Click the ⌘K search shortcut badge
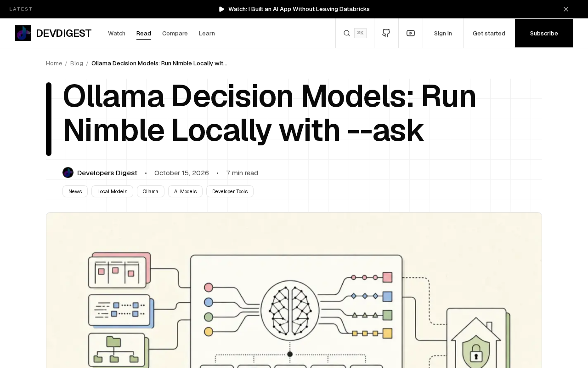 360,33
